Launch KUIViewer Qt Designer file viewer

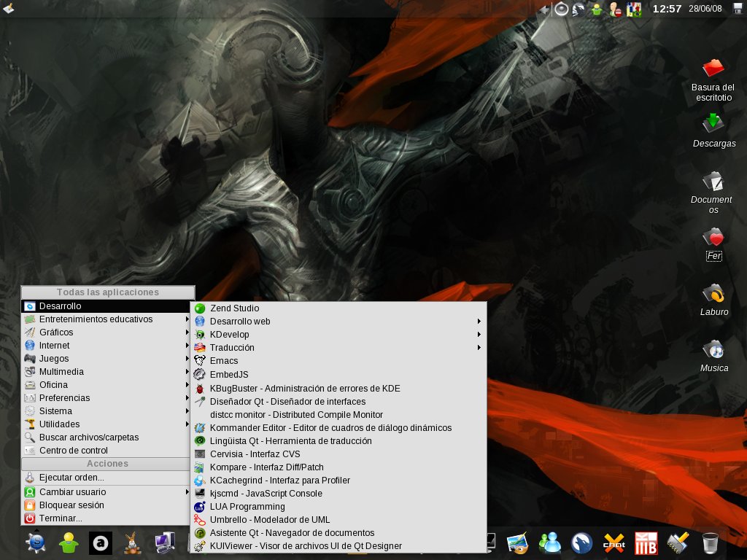point(338,545)
